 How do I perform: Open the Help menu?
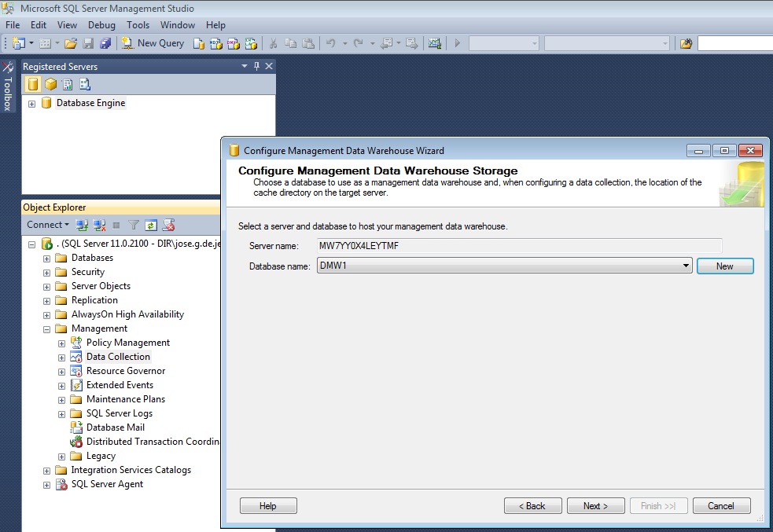click(215, 25)
